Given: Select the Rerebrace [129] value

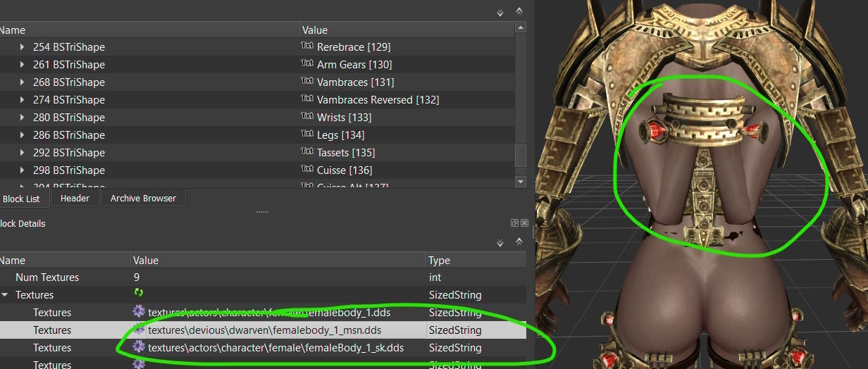Looking at the screenshot, I should [x=354, y=47].
